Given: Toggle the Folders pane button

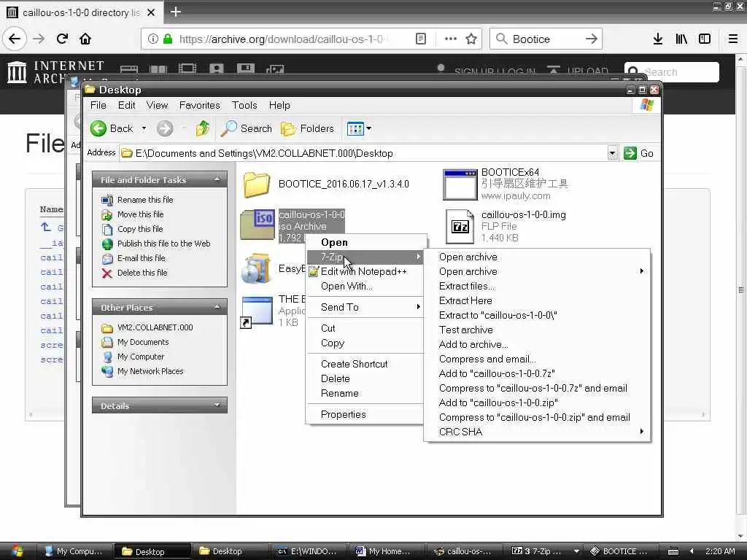Looking at the screenshot, I should click(x=307, y=128).
